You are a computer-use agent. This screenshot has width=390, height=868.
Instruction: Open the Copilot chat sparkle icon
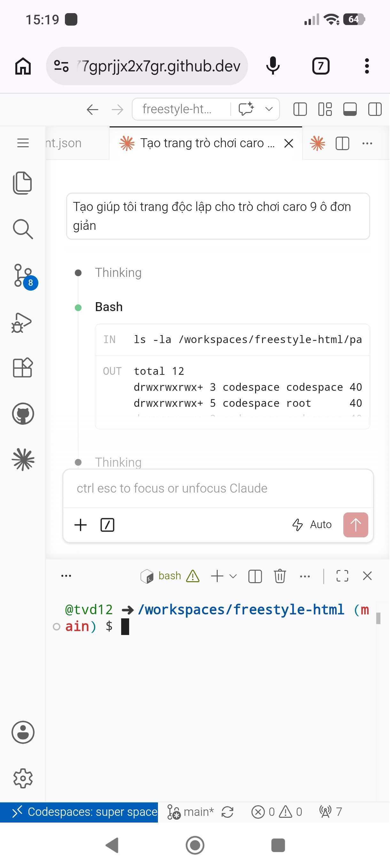(246, 109)
